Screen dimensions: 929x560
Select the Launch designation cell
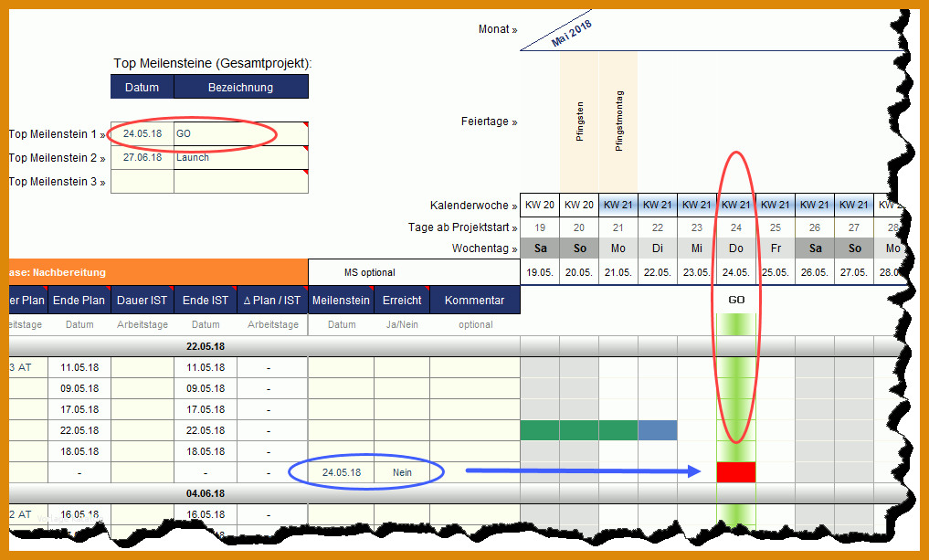241,158
